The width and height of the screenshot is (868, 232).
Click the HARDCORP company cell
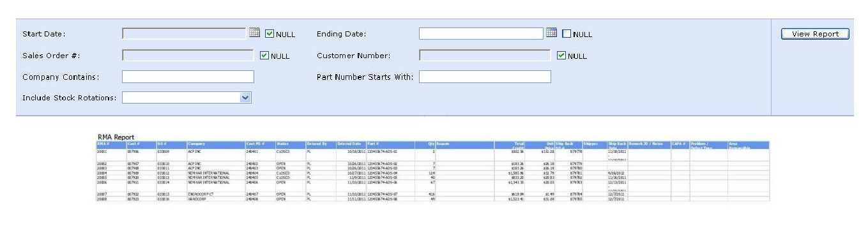point(216,199)
